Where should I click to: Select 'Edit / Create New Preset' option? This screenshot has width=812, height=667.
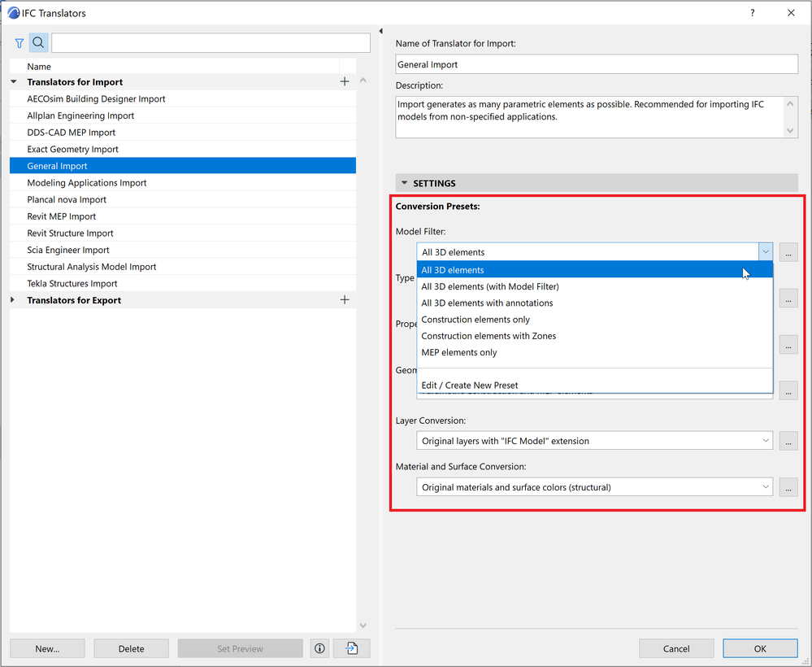[x=470, y=385]
